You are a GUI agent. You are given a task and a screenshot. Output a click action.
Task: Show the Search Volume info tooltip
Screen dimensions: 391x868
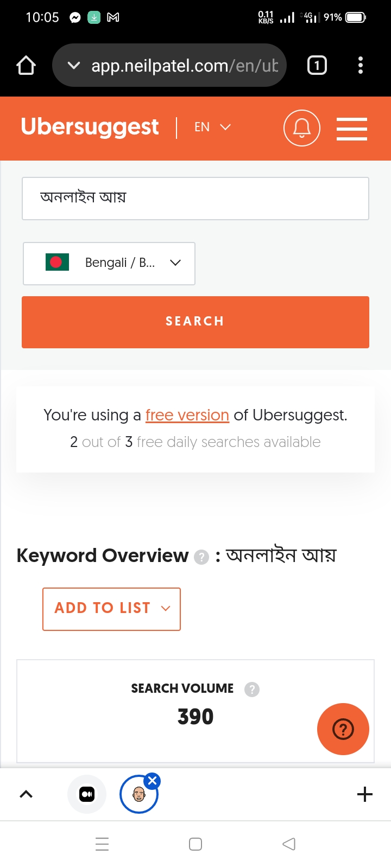click(252, 690)
